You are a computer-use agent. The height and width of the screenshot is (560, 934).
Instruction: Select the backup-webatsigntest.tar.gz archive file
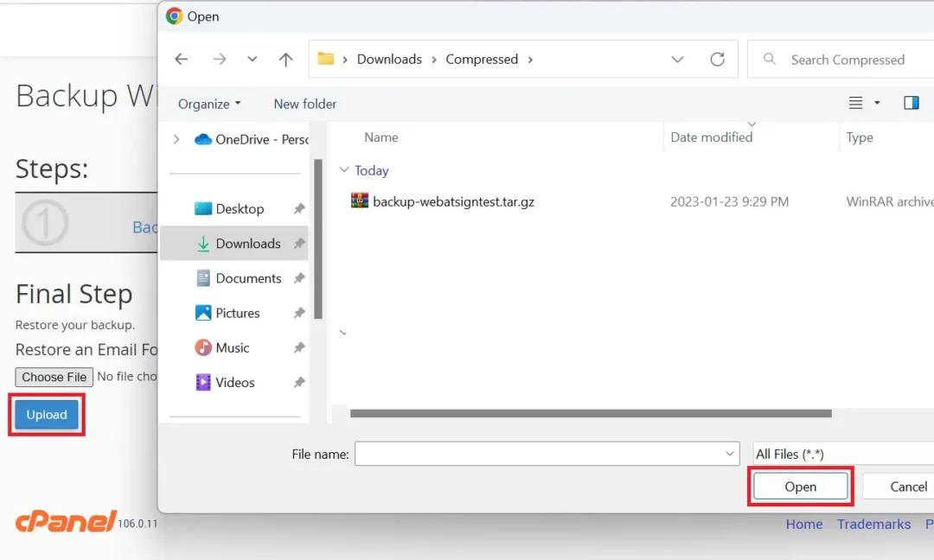[x=453, y=201]
